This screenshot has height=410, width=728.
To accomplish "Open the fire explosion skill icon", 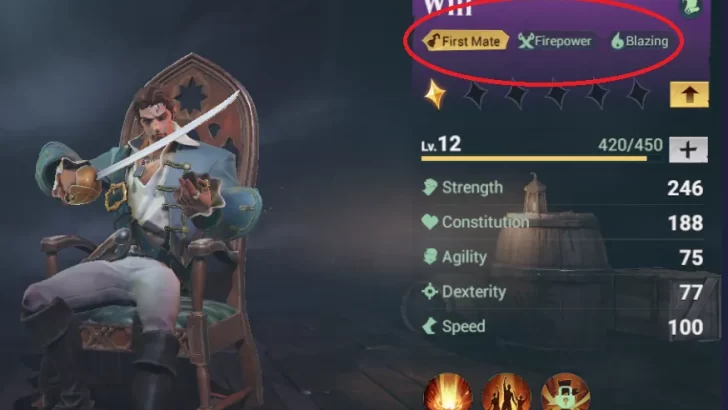I will (x=448, y=391).
